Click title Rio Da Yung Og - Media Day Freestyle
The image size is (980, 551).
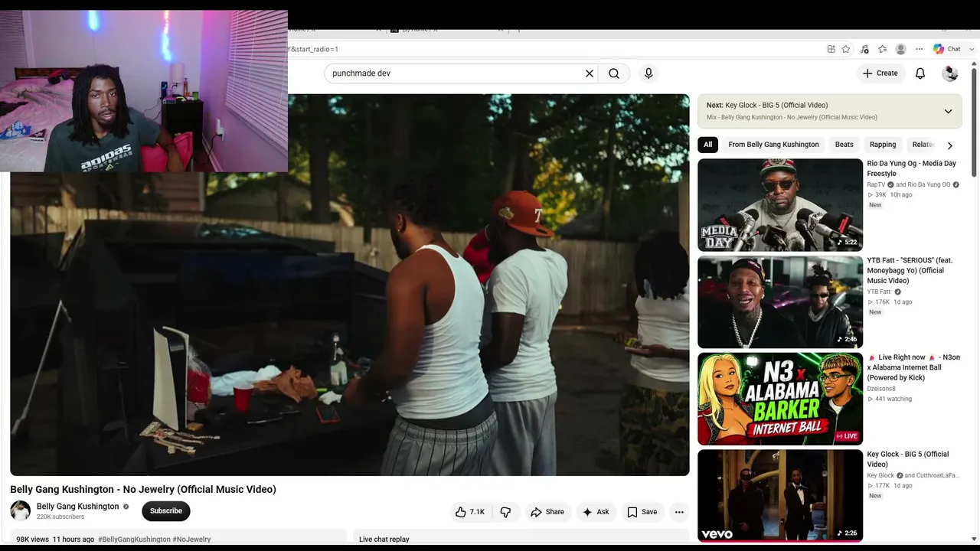(x=911, y=168)
